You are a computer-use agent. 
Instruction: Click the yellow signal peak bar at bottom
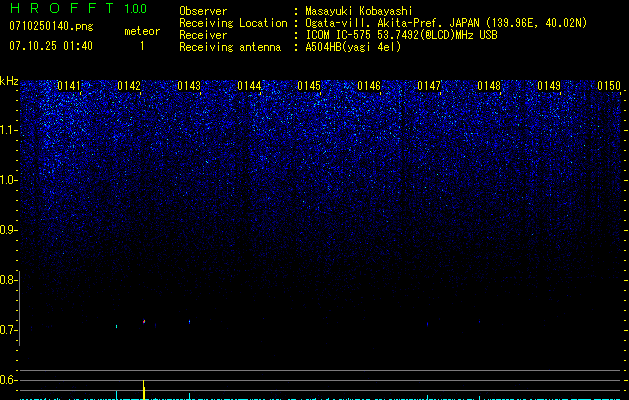click(x=144, y=390)
